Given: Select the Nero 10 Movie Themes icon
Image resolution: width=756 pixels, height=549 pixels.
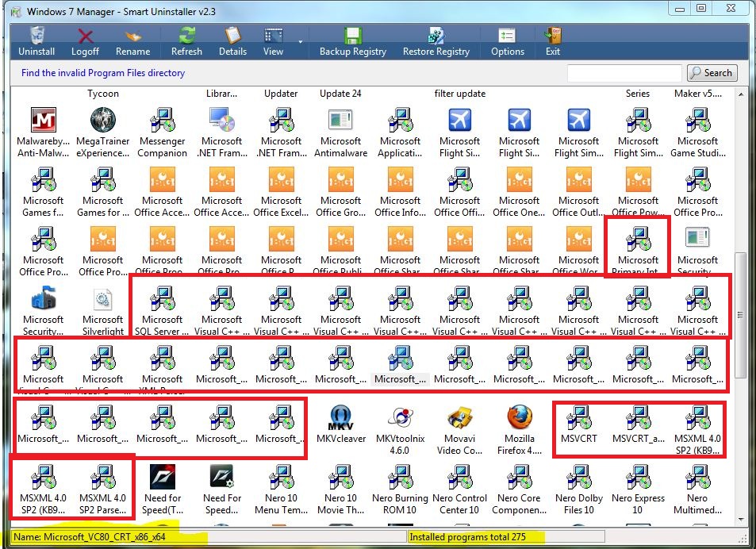Looking at the screenshot, I should point(340,477).
